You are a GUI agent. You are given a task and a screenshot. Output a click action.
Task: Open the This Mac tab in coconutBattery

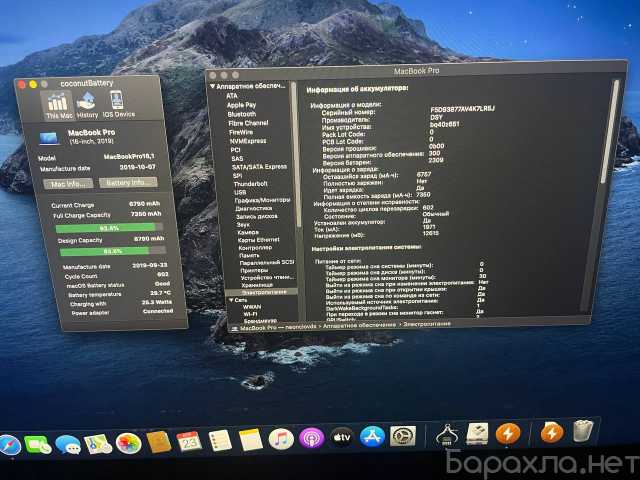57,105
